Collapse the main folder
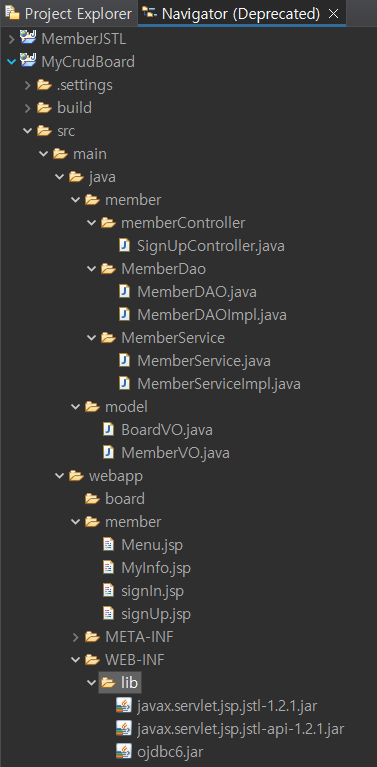377x767 pixels. (44, 154)
